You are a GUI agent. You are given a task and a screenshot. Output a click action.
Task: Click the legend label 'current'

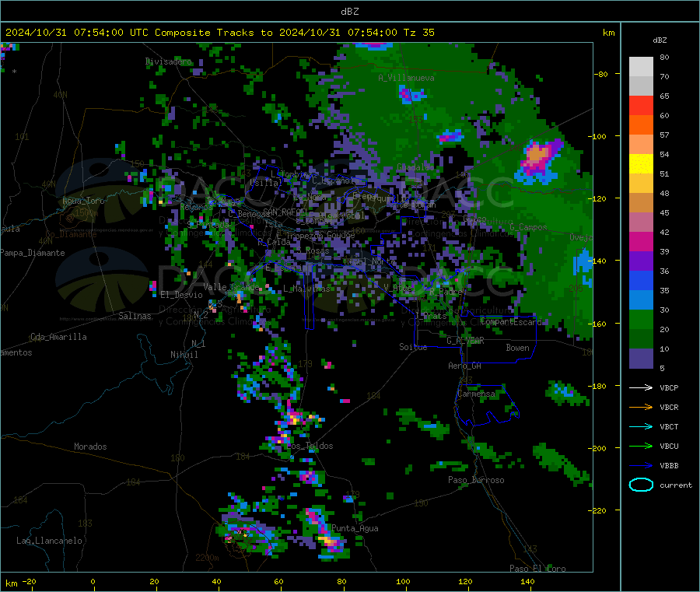675,485
